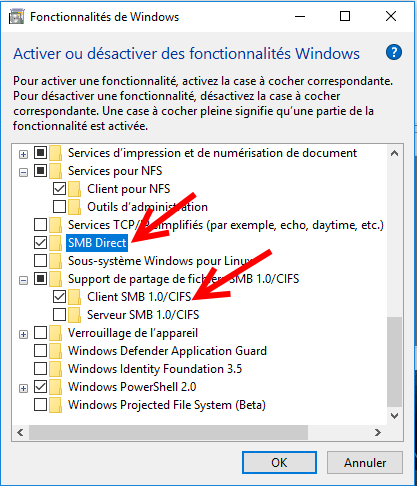Viewport: 417px width, 486px height.
Task: Click folder icon next to Serveur SMB 1.0/CIFS
Action: (75, 315)
